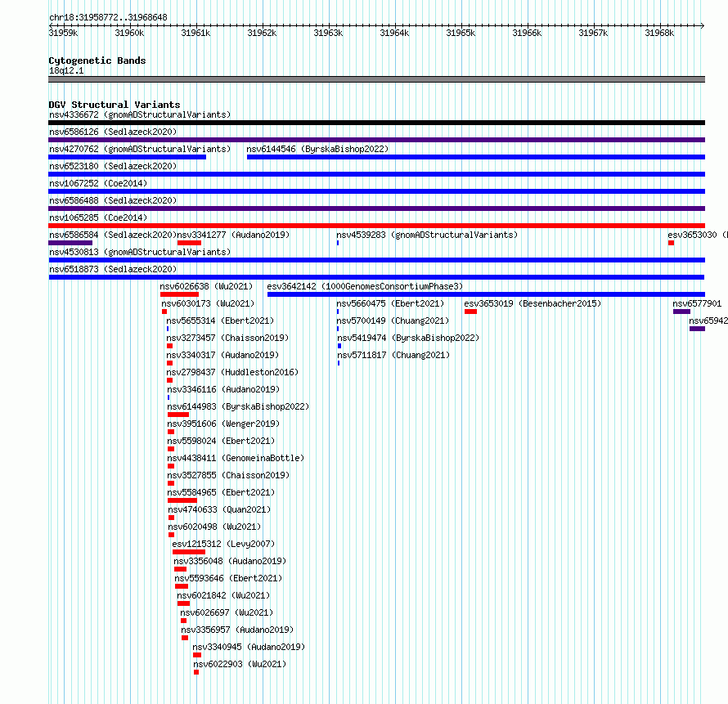The image size is (728, 704).
Task: Select nsv6026638 Wu2021 variant
Action: pyautogui.click(x=207, y=286)
